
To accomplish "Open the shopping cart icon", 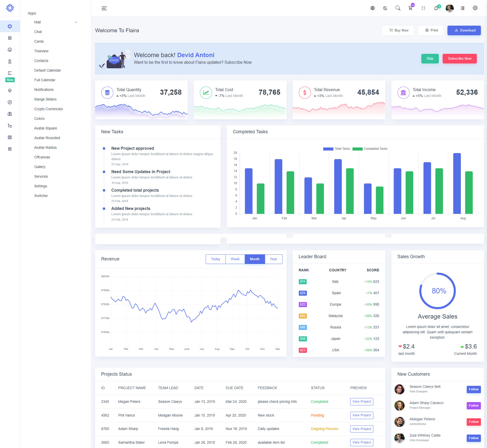I will (x=410, y=8).
